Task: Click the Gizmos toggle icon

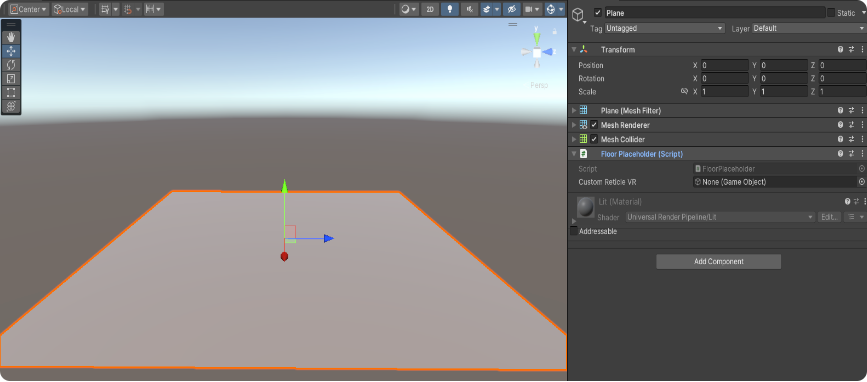Action: (551, 9)
